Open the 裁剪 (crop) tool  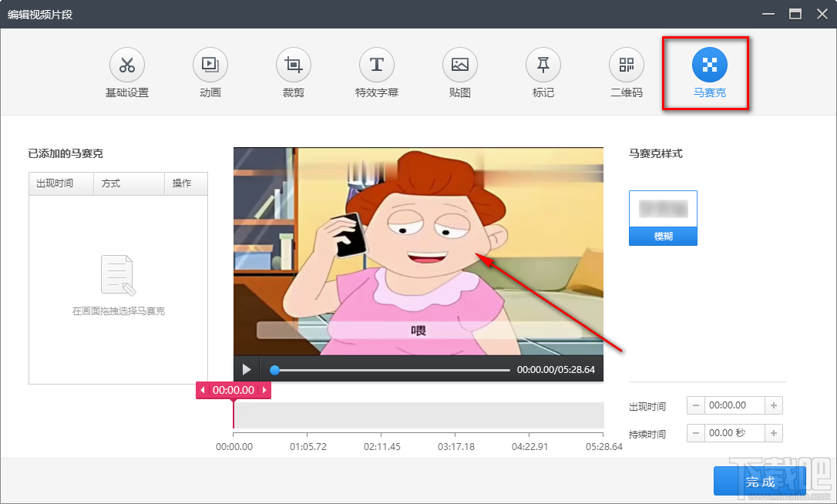pyautogui.click(x=293, y=73)
